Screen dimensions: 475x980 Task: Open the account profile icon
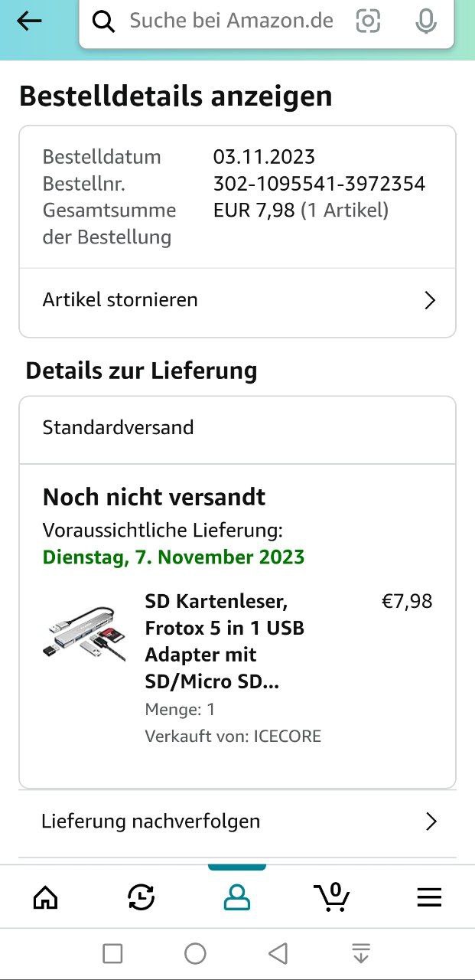pyautogui.click(x=237, y=897)
